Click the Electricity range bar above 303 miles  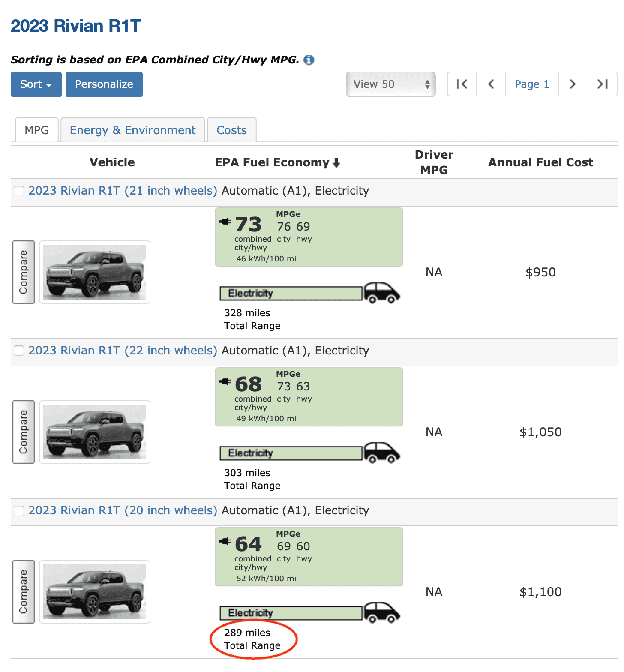click(291, 453)
